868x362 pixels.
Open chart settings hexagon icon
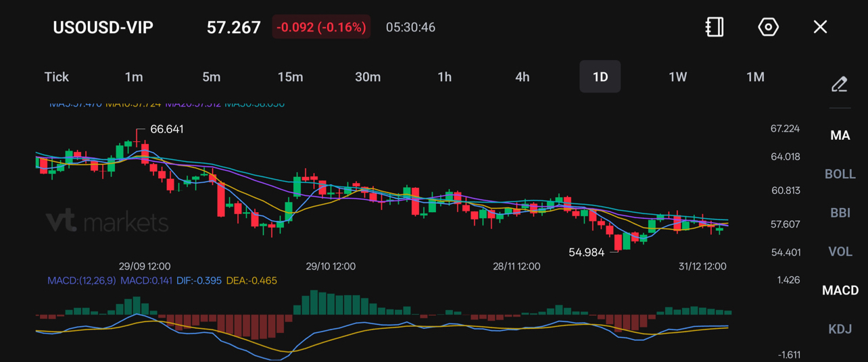click(x=768, y=27)
